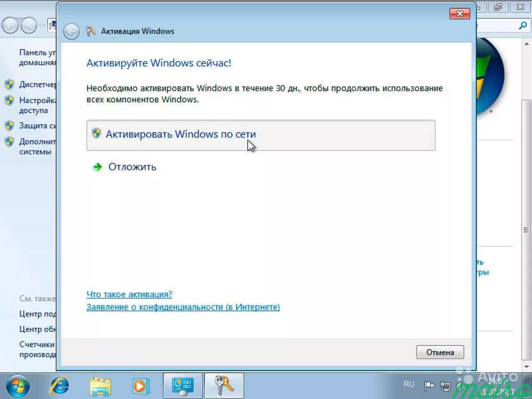
Task: Open Диспетчер устройств in background window sidebar
Action: pyautogui.click(x=37, y=84)
